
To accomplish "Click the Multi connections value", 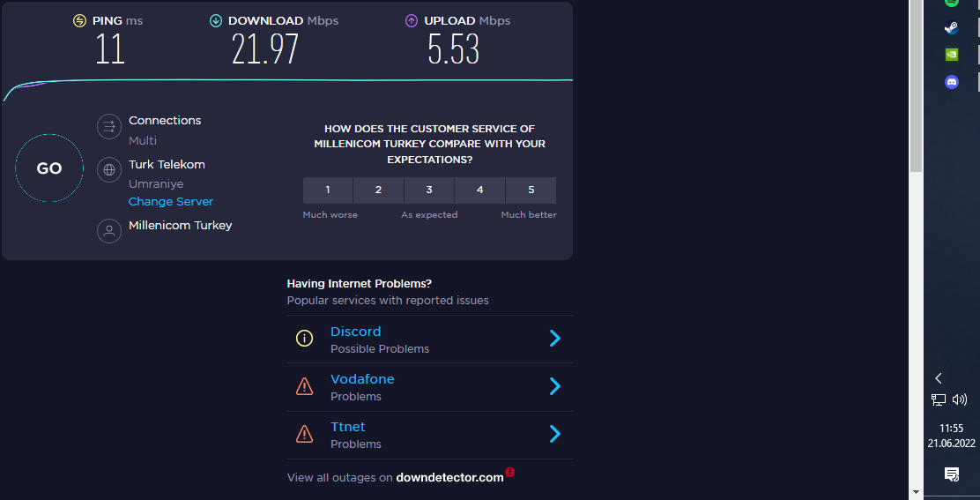I will pyautogui.click(x=143, y=140).
